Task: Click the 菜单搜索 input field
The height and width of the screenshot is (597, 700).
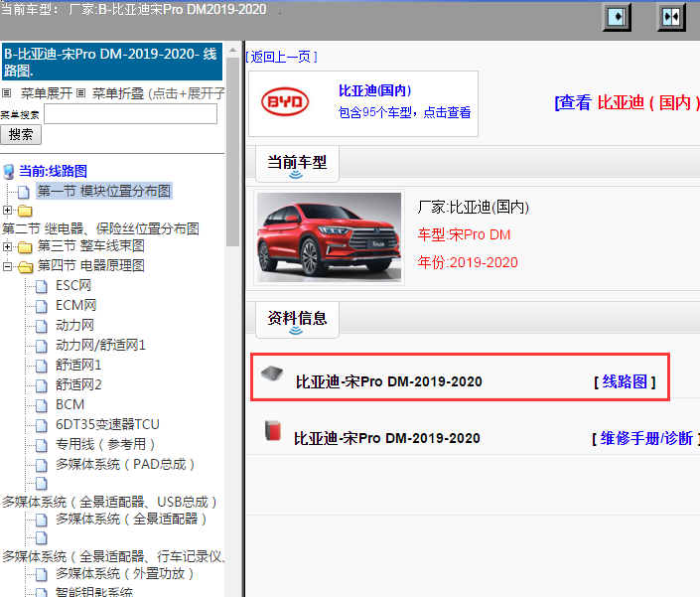Action: [x=131, y=114]
